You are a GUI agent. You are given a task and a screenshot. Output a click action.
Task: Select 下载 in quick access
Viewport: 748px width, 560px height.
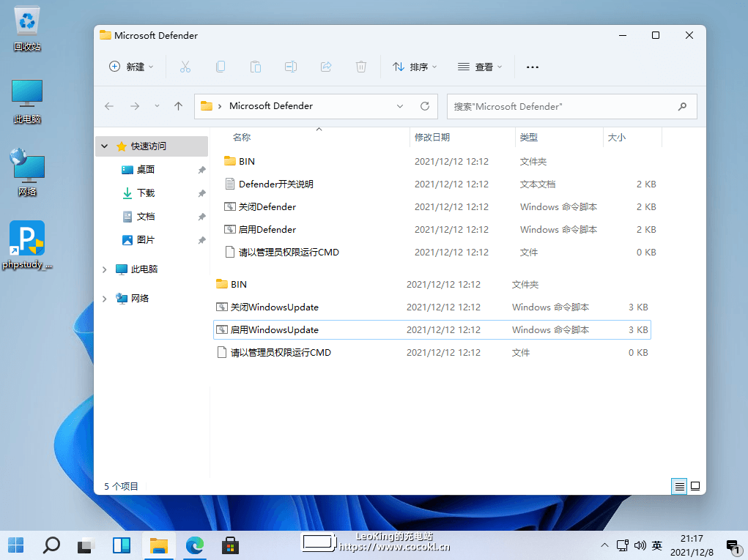[x=145, y=193]
